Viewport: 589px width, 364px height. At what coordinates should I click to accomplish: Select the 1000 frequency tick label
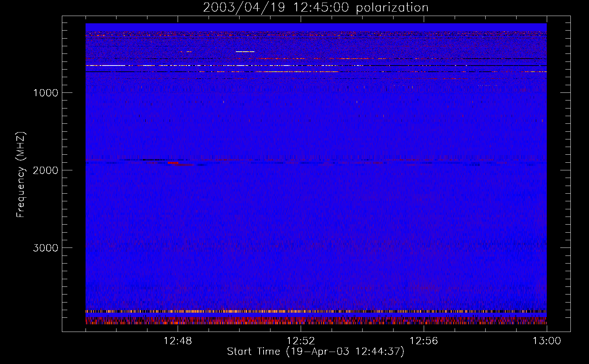[x=46, y=93]
